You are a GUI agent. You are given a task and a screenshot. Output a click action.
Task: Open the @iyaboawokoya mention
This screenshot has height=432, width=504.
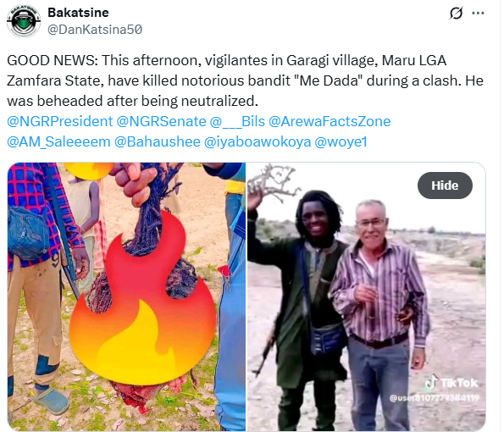tap(258, 141)
